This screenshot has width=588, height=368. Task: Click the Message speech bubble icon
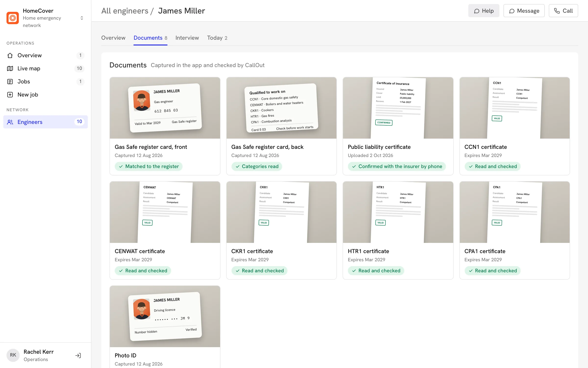pos(512,11)
